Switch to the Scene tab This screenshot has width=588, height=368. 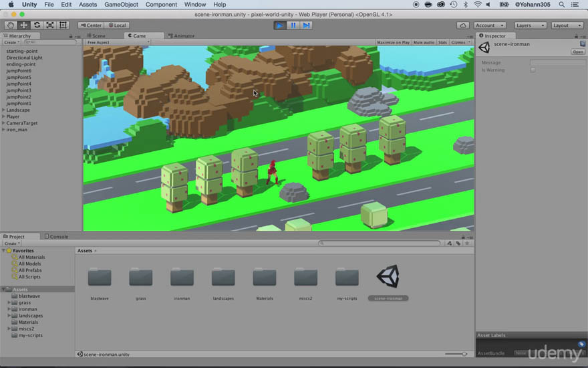click(x=96, y=35)
